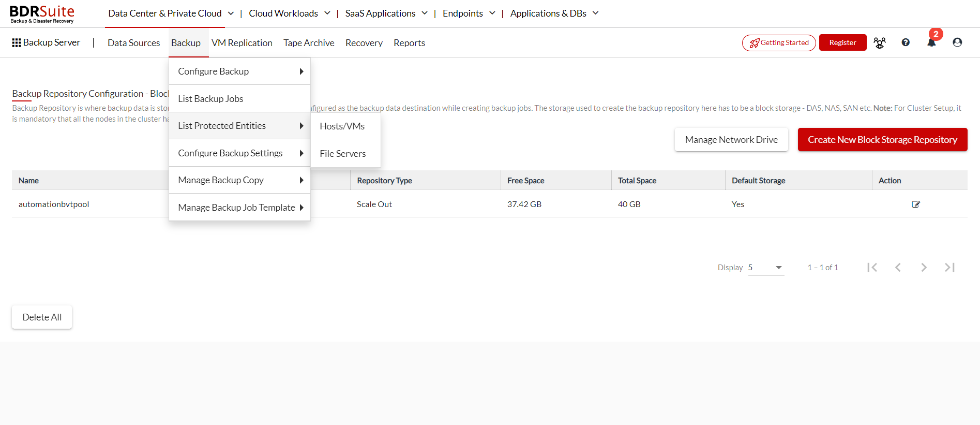The image size is (980, 425).
Task: Open the Display rows-per-page dropdown
Action: point(766,268)
